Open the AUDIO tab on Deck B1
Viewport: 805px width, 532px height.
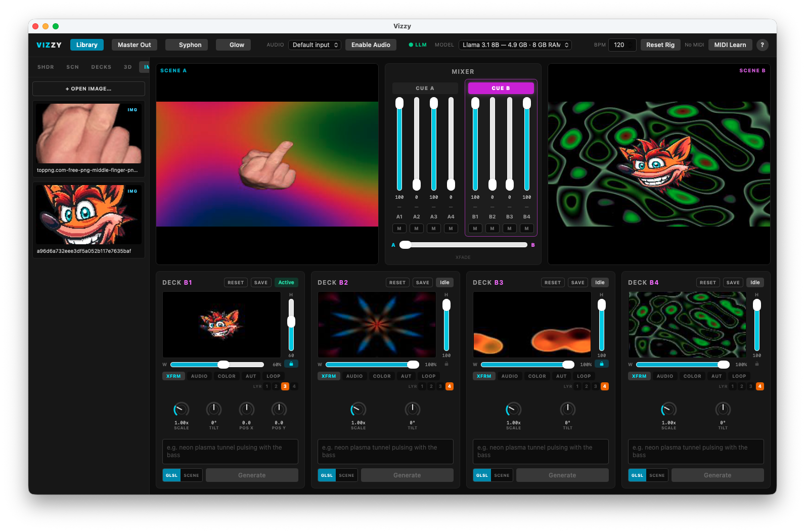pos(199,376)
